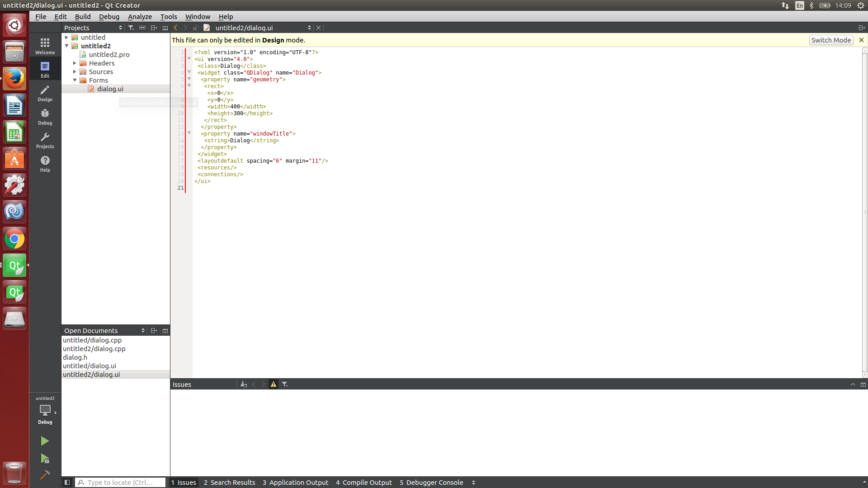
Task: Start debugging with Run-Debug icon
Action: (45, 459)
